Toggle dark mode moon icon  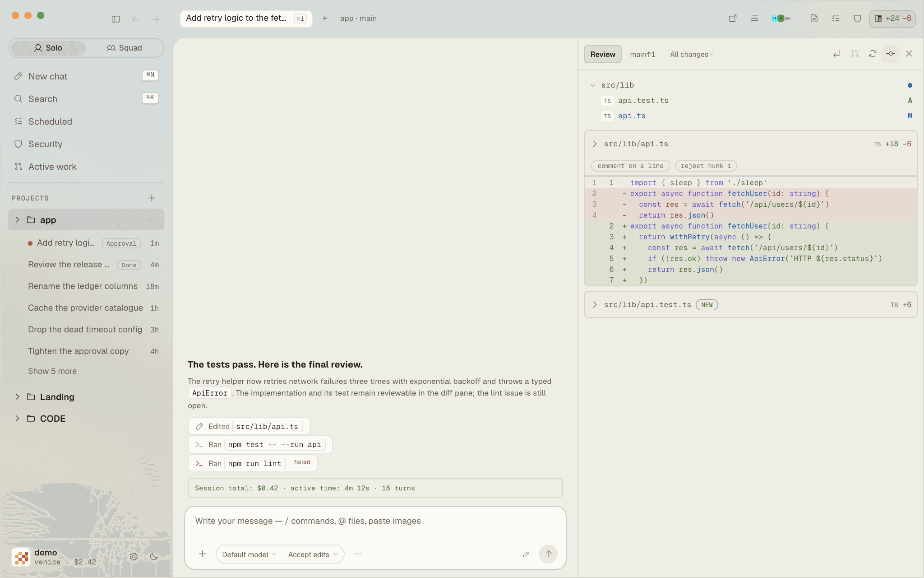pyautogui.click(x=153, y=556)
